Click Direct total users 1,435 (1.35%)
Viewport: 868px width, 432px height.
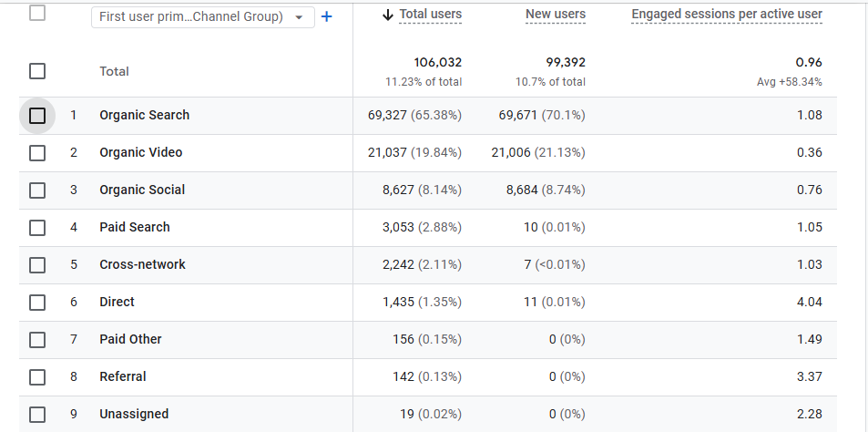pyautogui.click(x=422, y=302)
